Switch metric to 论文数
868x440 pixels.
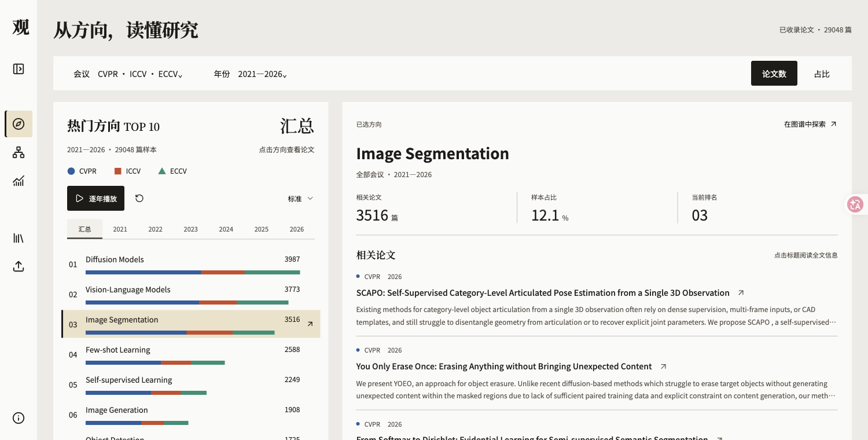pos(774,74)
